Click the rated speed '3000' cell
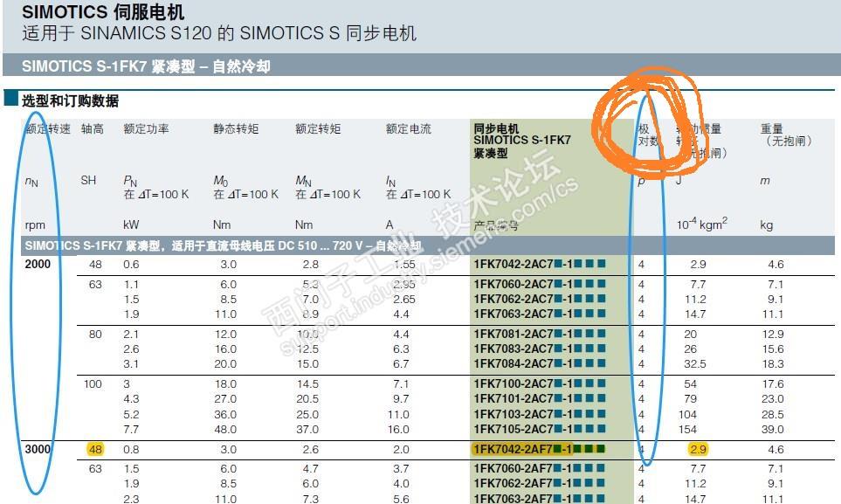 click(38, 449)
